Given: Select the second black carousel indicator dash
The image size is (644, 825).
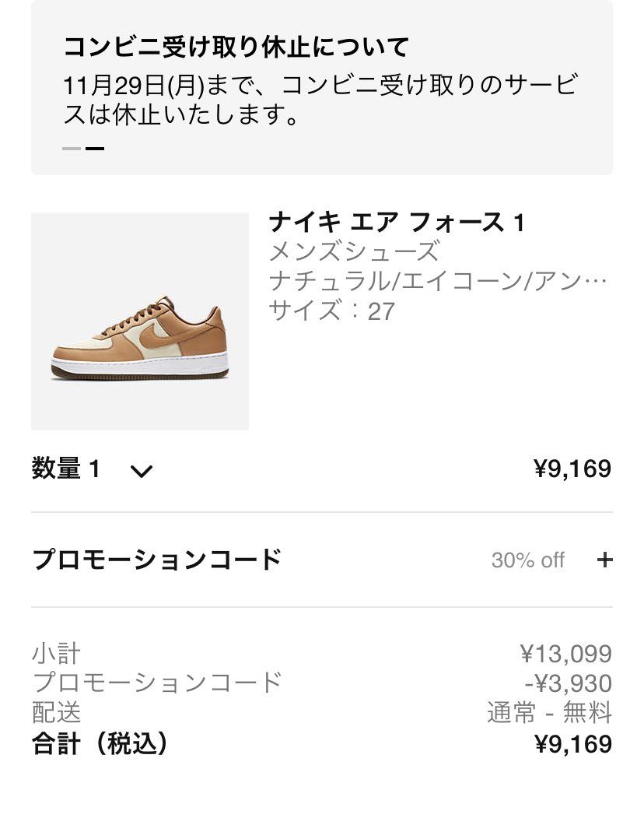Looking at the screenshot, I should coord(95,149).
